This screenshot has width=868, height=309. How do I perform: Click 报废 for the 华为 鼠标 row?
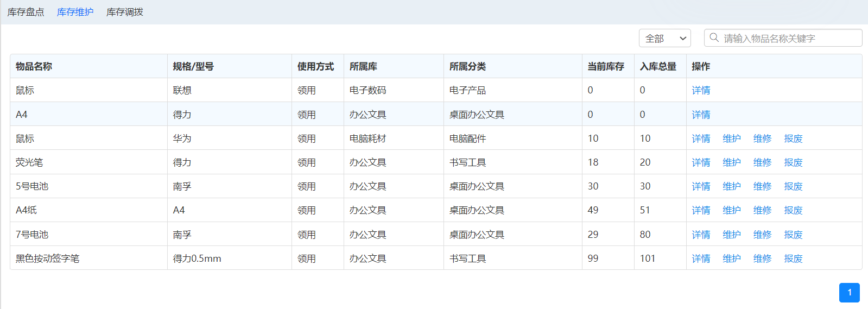793,138
